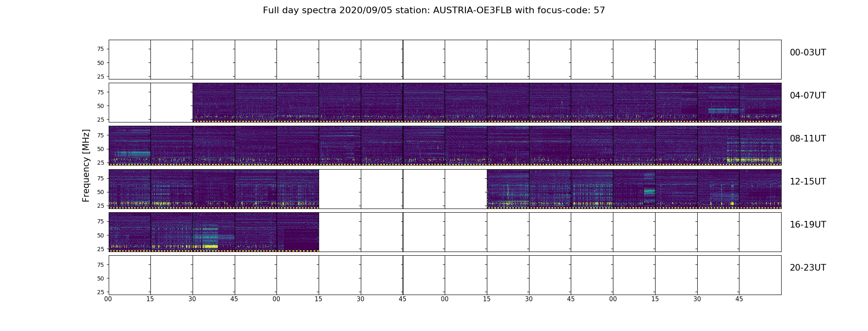The height and width of the screenshot is (331, 868).
Task: Click the '00-03UT' row label
Action: tap(808, 53)
